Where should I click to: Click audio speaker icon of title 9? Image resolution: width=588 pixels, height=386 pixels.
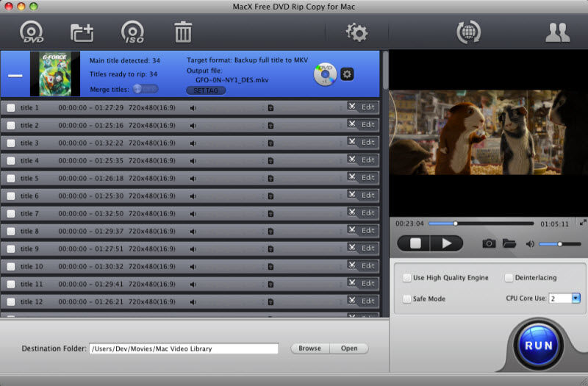point(193,249)
